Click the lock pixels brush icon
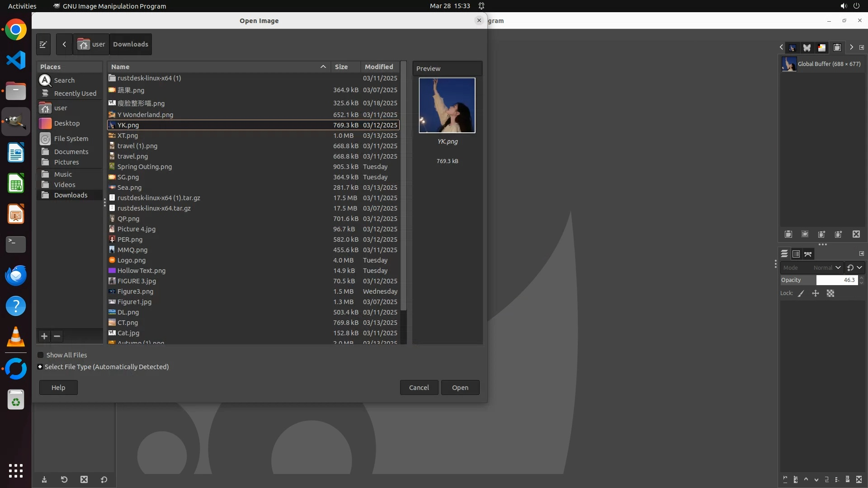 [801, 294]
